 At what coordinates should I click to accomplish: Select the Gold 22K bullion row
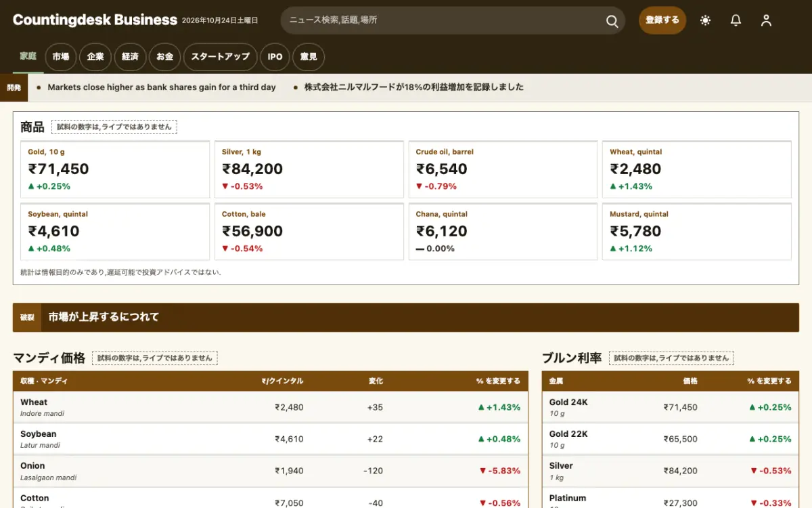671,439
